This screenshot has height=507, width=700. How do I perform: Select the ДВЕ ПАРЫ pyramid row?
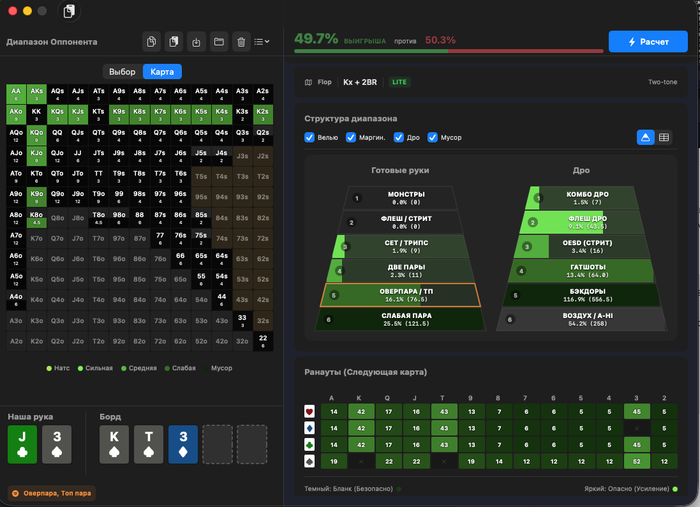(400, 270)
